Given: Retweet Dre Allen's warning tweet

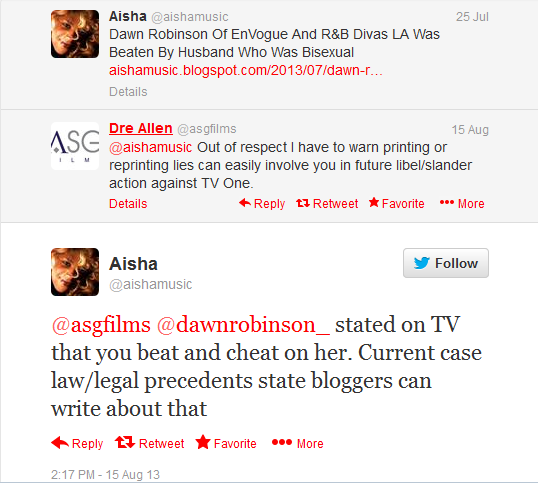Looking at the screenshot, I should [x=327, y=203].
